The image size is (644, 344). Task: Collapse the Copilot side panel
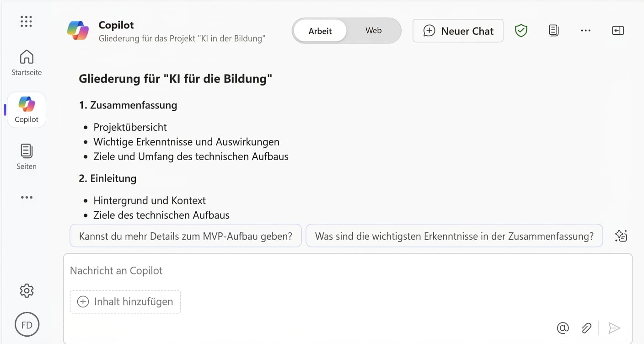click(618, 30)
